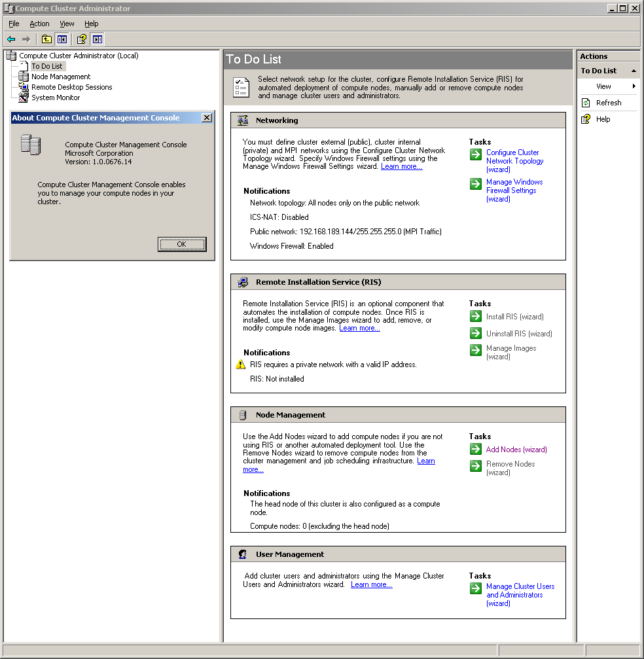Click the Node Management tree icon
The height and width of the screenshot is (659, 644).
click(x=24, y=77)
